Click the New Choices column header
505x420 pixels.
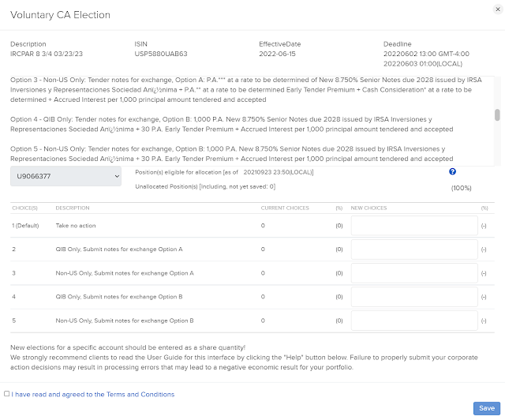click(x=368, y=208)
